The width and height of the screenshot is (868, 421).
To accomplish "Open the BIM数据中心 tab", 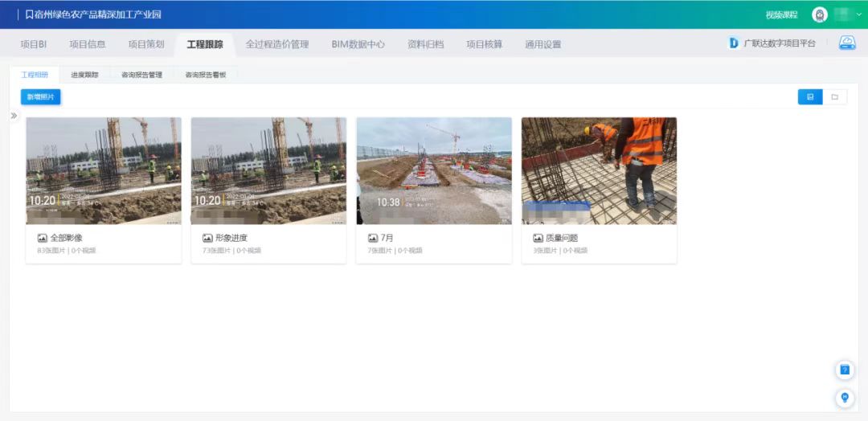I will click(x=358, y=45).
